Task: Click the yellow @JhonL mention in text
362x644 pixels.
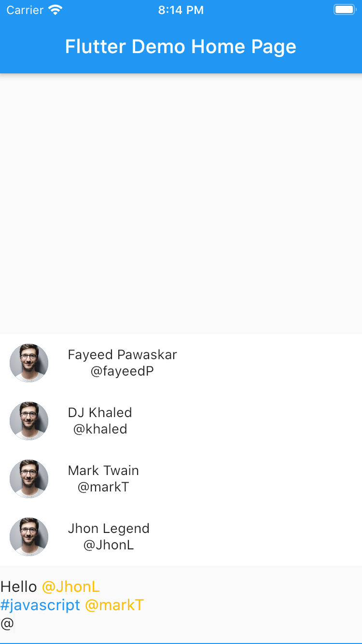Action: 71,587
